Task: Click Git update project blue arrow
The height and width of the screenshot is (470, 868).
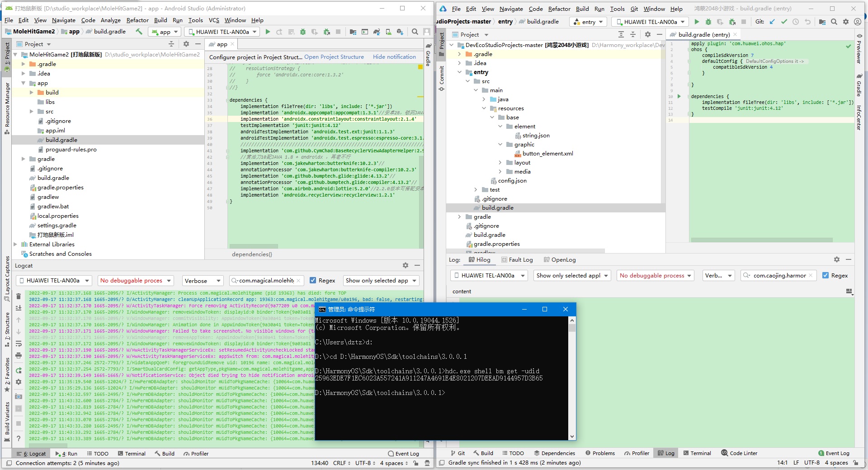Action: tap(772, 22)
